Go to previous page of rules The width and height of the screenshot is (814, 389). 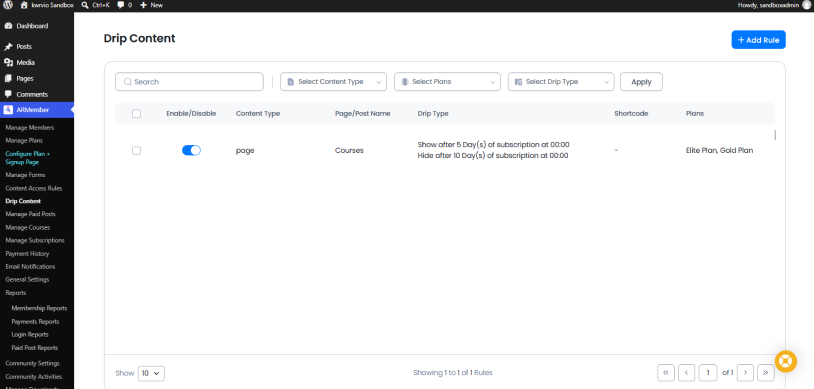click(686, 372)
